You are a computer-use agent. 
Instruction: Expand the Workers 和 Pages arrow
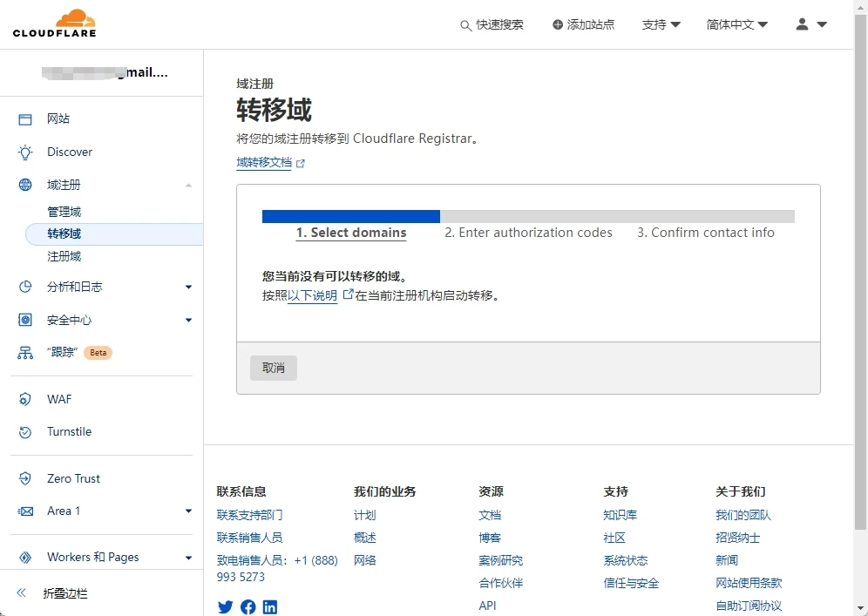coord(189,558)
